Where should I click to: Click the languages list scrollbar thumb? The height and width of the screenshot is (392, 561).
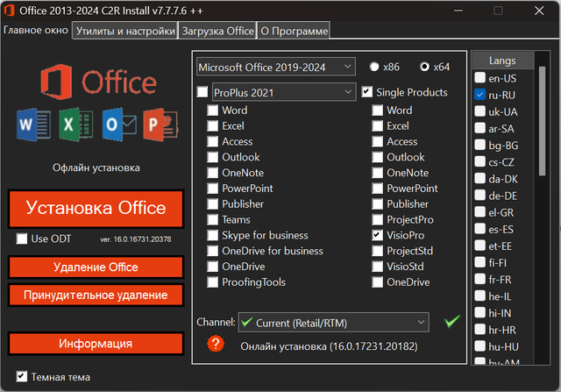(542, 121)
